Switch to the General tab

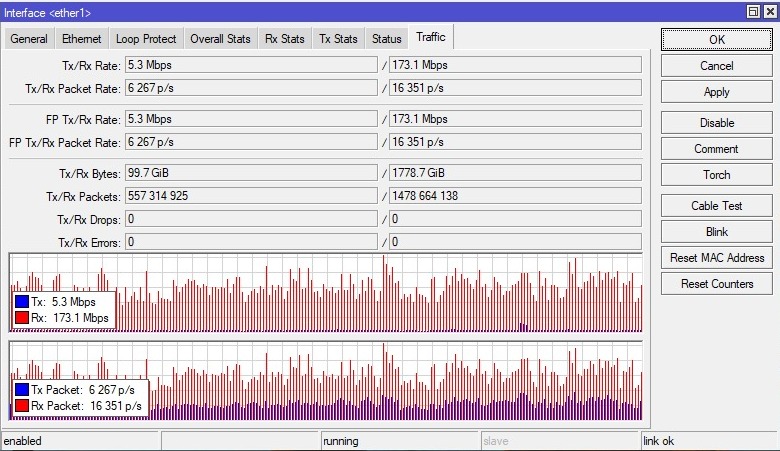pyautogui.click(x=29, y=39)
